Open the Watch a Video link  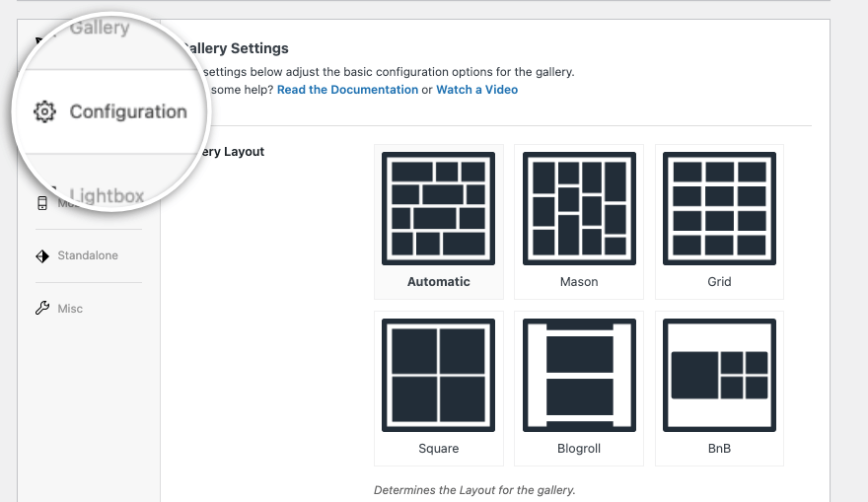tap(477, 90)
